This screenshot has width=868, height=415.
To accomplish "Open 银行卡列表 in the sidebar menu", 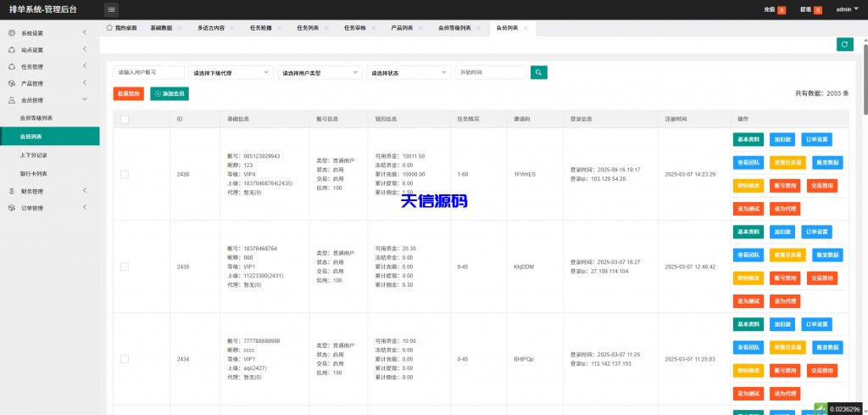I will [34, 173].
